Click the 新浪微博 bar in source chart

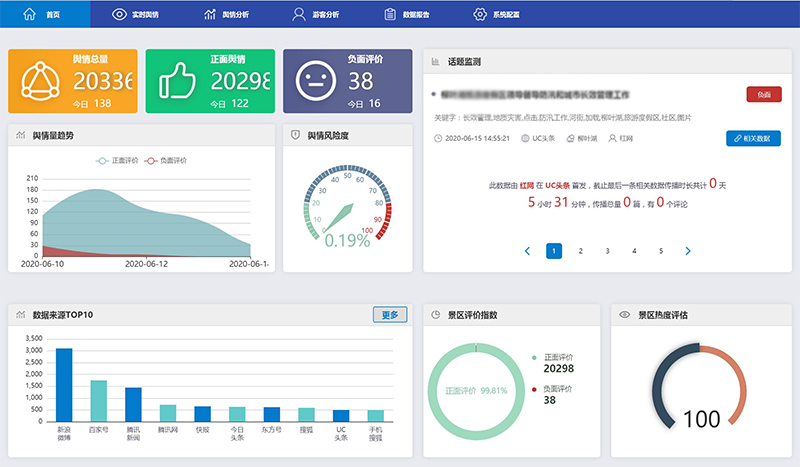tap(64, 385)
